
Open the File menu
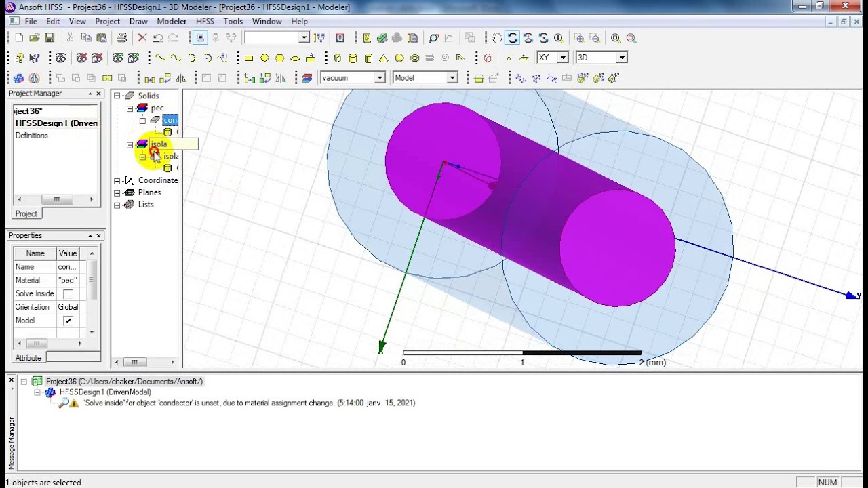[31, 21]
